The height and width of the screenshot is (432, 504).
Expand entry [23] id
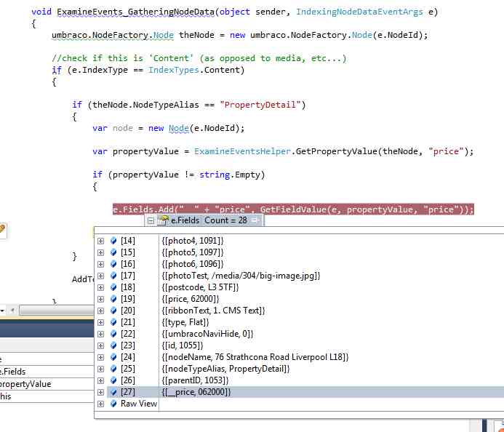click(x=100, y=346)
